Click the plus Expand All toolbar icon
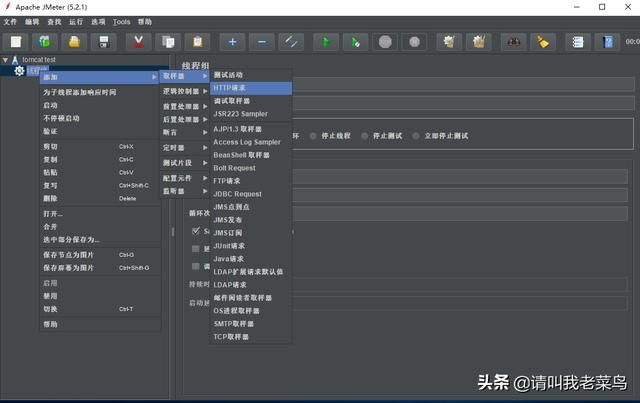The image size is (640, 403). click(x=232, y=42)
